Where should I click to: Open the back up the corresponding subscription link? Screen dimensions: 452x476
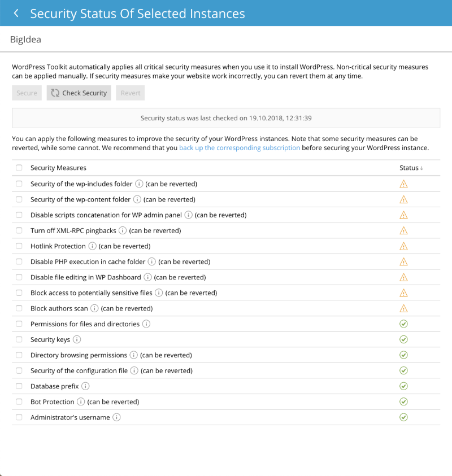[240, 148]
